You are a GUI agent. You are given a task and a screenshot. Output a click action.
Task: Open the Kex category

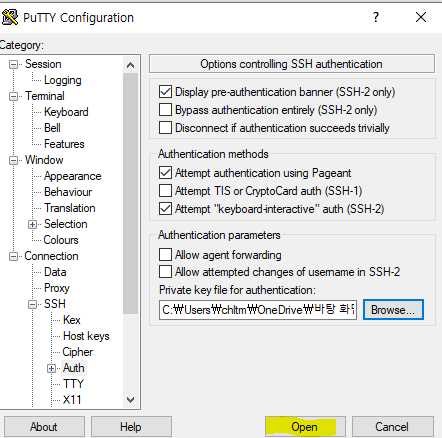tap(72, 320)
